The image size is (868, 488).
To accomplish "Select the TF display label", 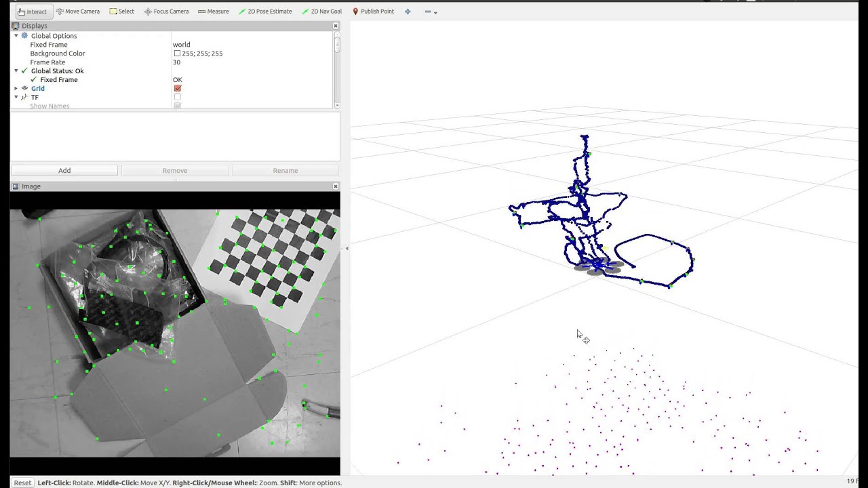I will coord(35,98).
